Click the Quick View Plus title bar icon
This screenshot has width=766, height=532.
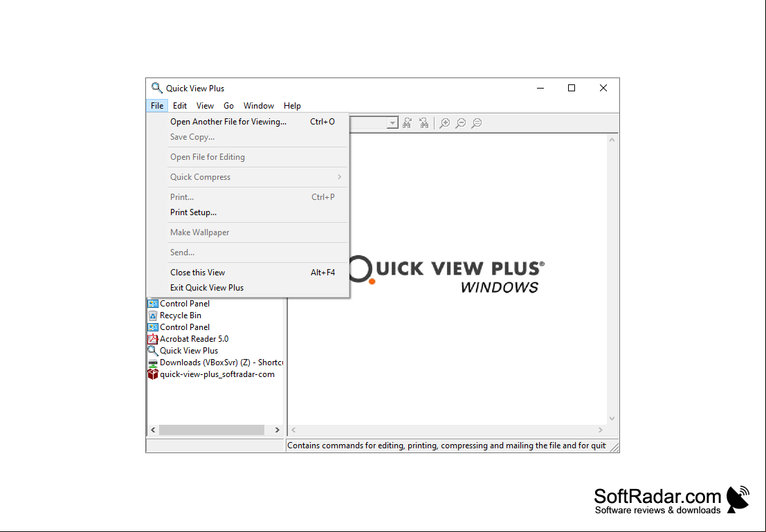tap(157, 88)
